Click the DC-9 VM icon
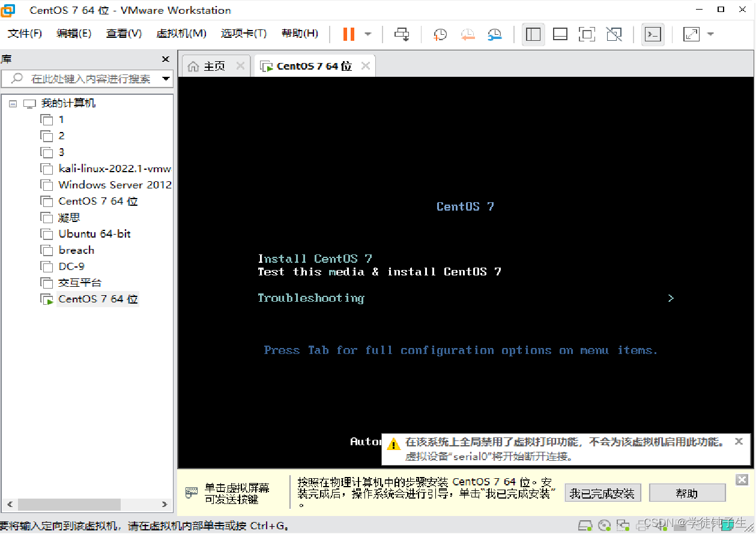 click(47, 266)
